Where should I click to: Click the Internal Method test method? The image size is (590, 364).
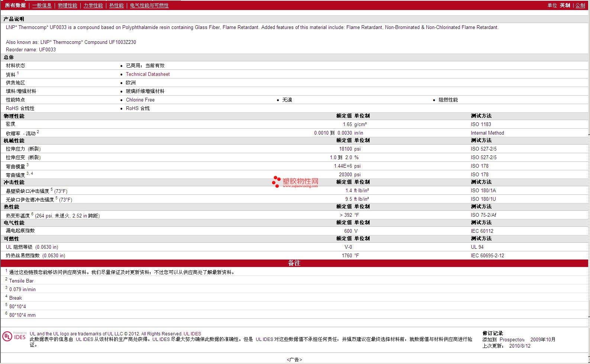[x=487, y=133]
